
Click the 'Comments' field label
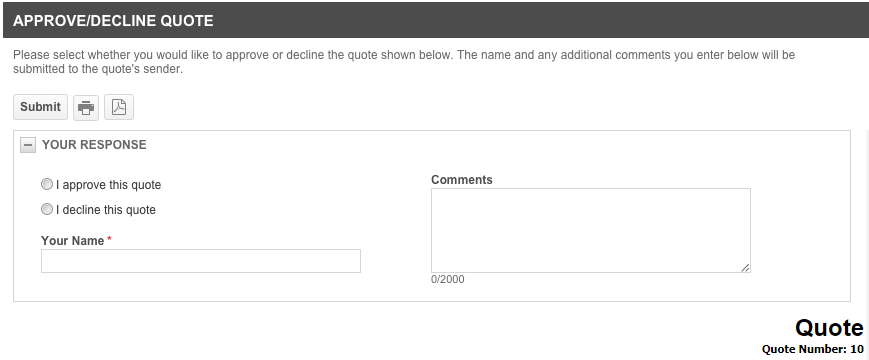tap(462, 180)
